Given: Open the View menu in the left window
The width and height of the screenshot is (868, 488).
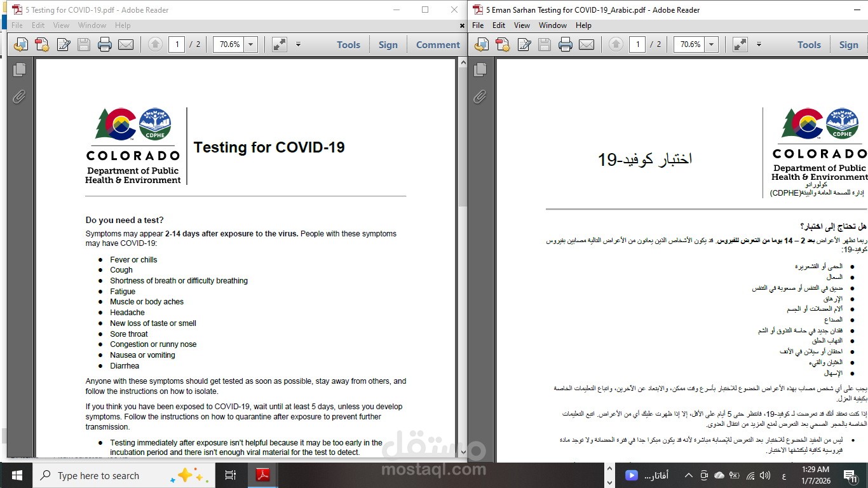Looking at the screenshot, I should tap(61, 25).
